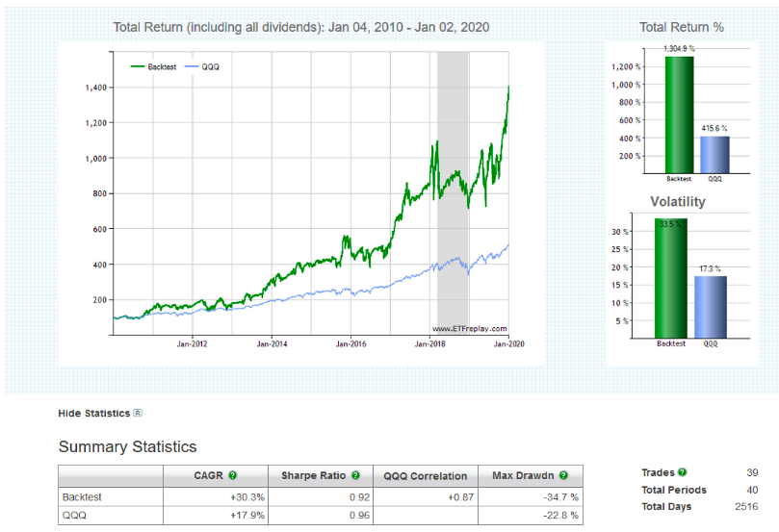779x532 pixels.
Task: Click the Jan-2016 label on the time axis
Action: pos(351,343)
